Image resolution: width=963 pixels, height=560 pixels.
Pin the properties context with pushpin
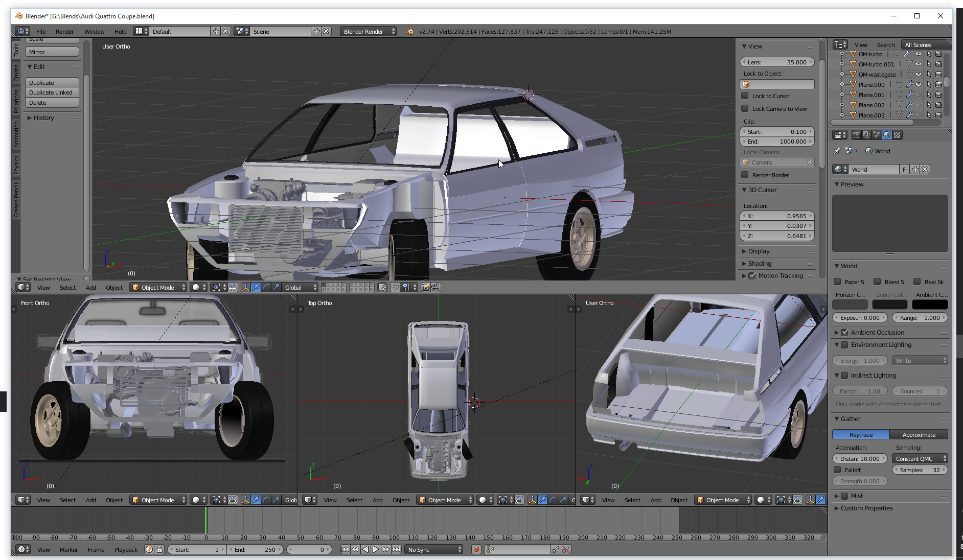(837, 151)
